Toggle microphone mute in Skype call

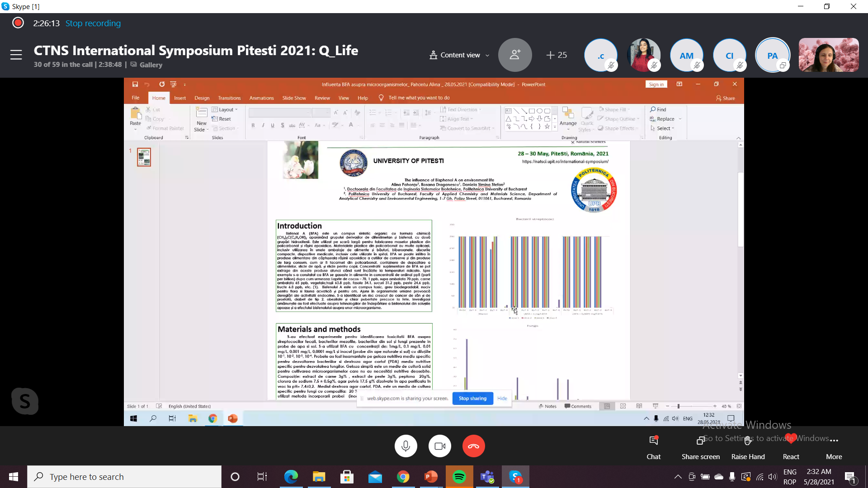coord(406,446)
